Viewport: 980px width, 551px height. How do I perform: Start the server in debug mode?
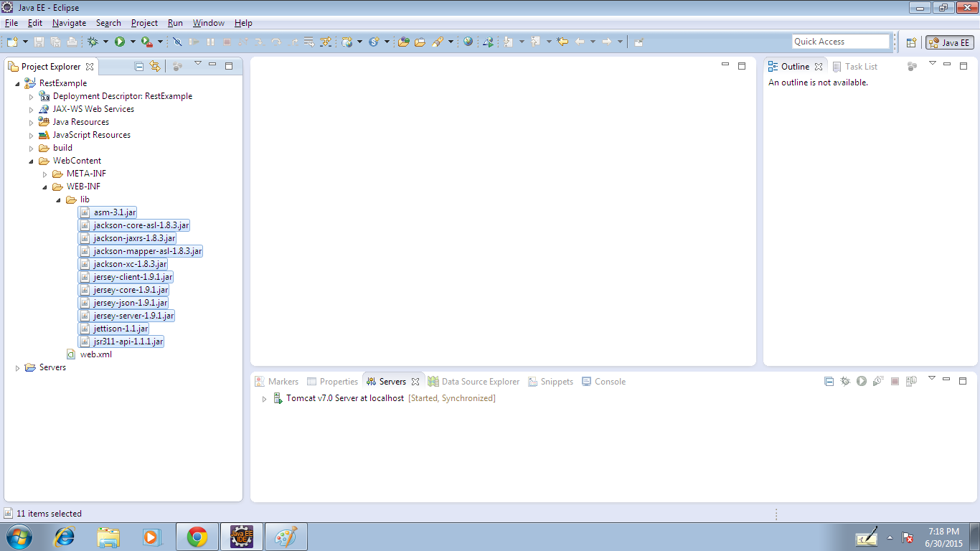click(x=845, y=382)
